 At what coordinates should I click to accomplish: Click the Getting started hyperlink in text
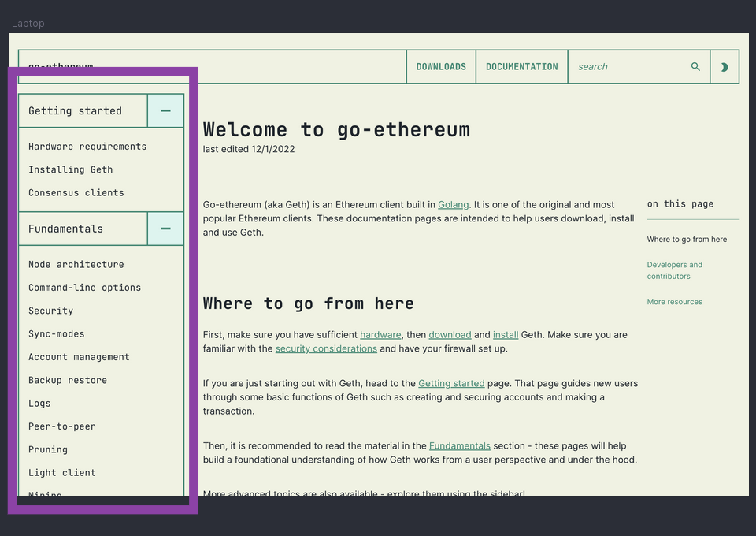click(451, 383)
